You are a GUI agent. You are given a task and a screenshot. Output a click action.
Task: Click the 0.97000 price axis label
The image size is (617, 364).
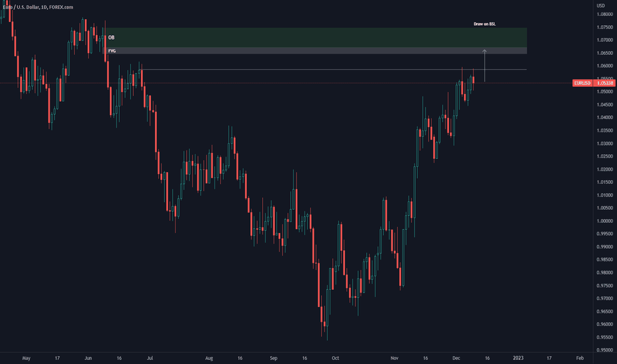(x=605, y=298)
